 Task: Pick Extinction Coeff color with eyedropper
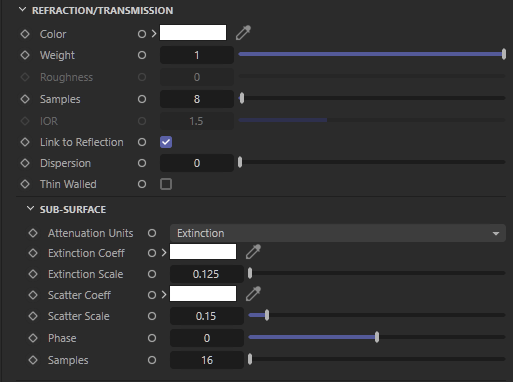click(x=253, y=252)
